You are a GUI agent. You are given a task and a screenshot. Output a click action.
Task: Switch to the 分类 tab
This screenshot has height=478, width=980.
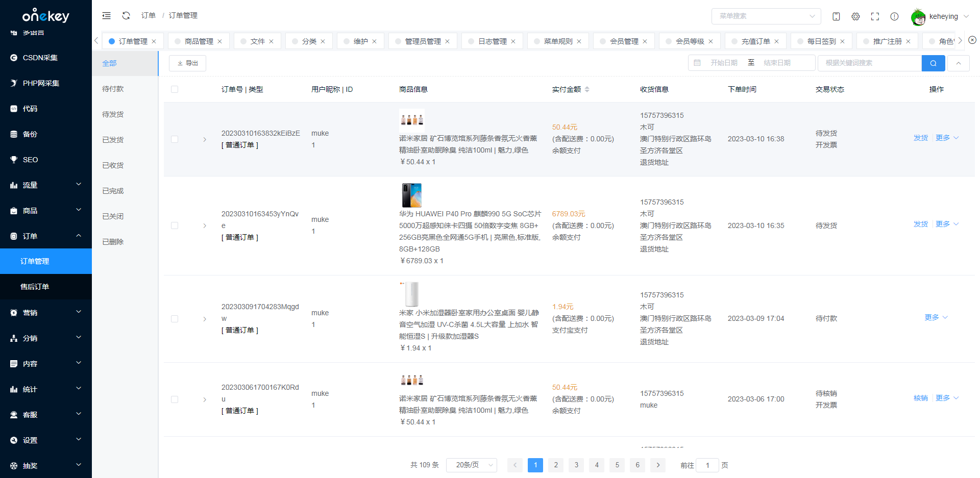click(x=309, y=41)
